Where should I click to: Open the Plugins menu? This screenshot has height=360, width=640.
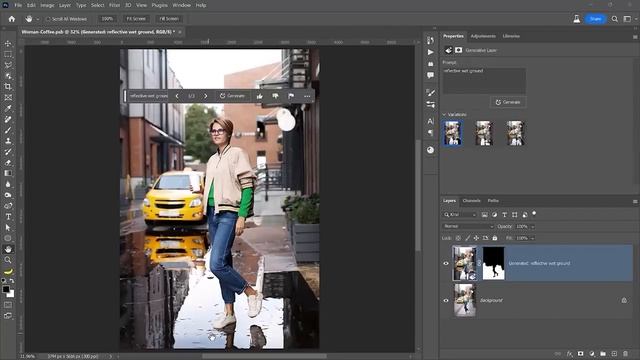pyautogui.click(x=160, y=5)
